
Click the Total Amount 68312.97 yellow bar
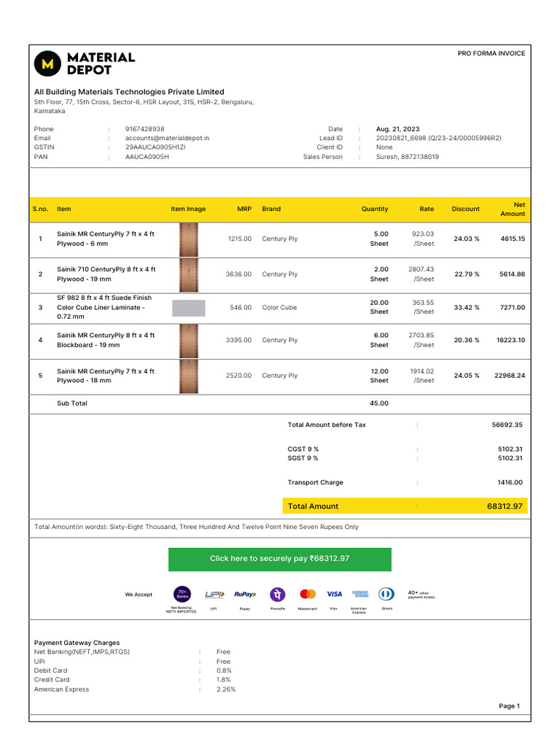[x=405, y=506]
